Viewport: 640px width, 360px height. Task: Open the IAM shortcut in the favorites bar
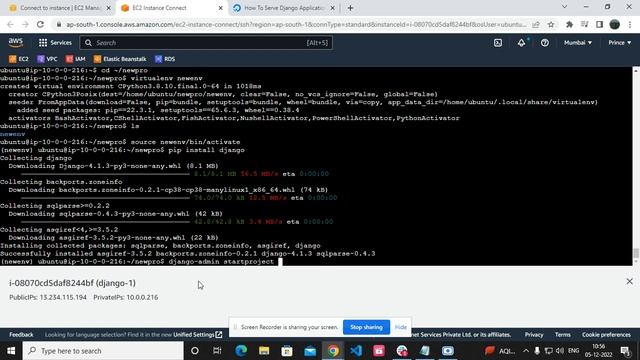pos(76,59)
